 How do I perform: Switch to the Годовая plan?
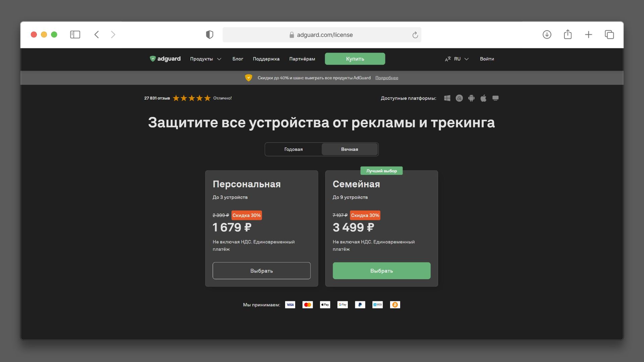coord(293,149)
